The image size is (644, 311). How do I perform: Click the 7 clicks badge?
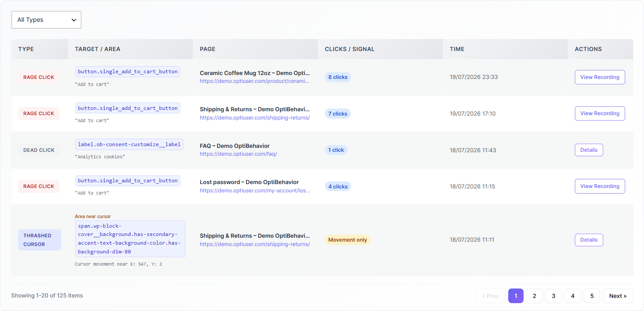pos(338,114)
